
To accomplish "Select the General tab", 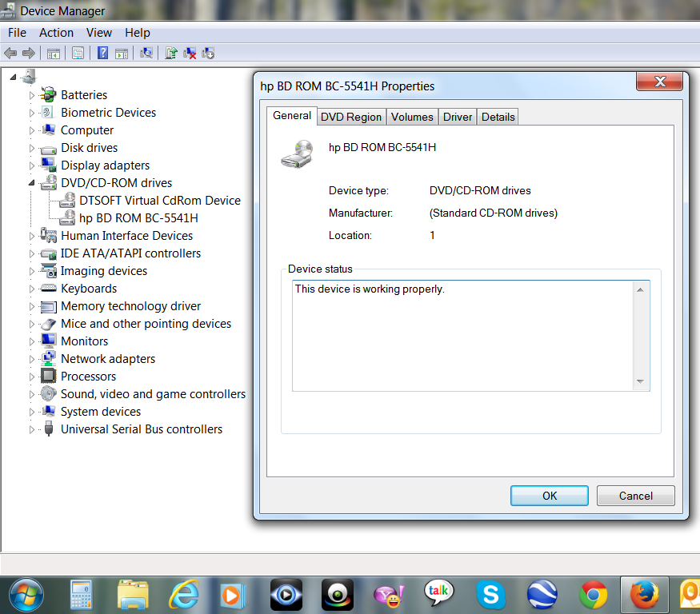I will (292, 116).
